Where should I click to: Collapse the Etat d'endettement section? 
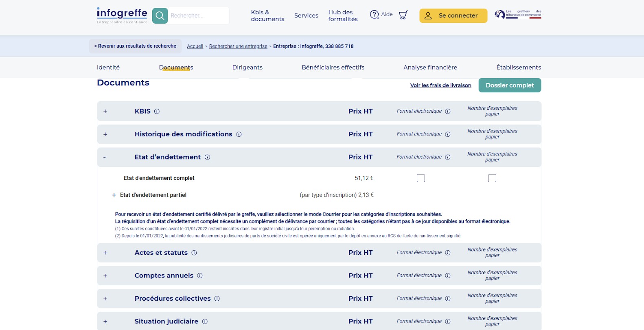[105, 157]
